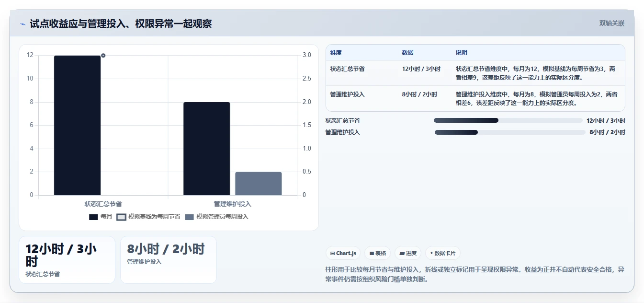Click the progress value 8小时 / 2小时

pyautogui.click(x=607, y=132)
